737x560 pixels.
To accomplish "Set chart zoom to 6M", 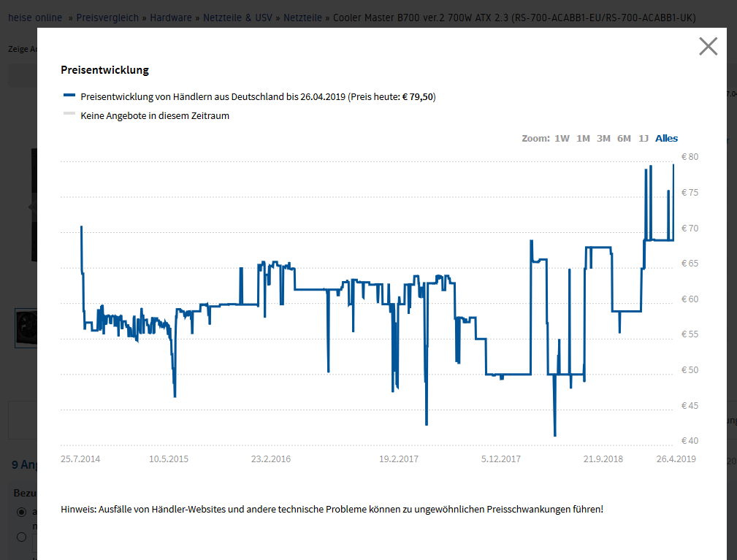I will click(x=624, y=139).
